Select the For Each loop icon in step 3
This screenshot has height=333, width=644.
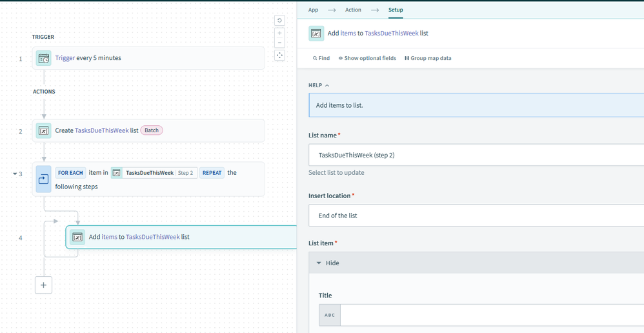[44, 179]
